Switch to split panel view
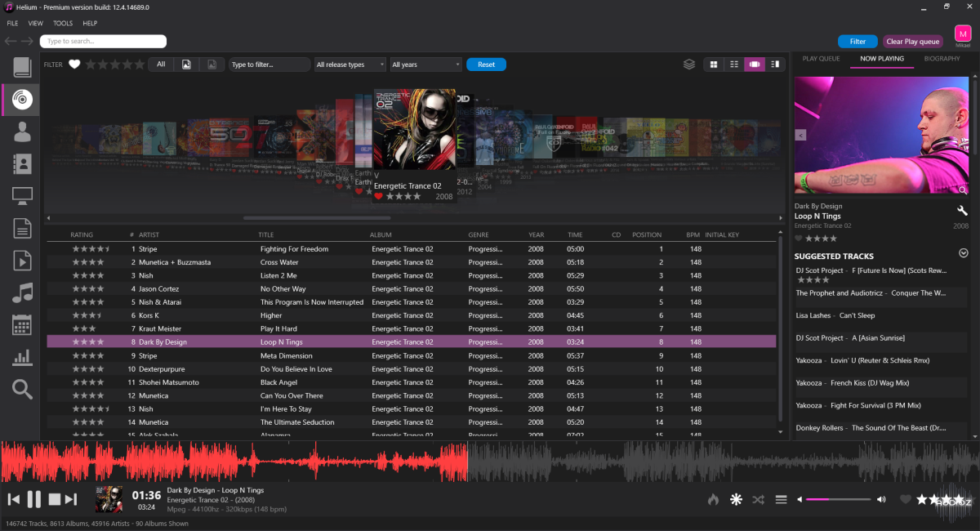 [x=775, y=65]
